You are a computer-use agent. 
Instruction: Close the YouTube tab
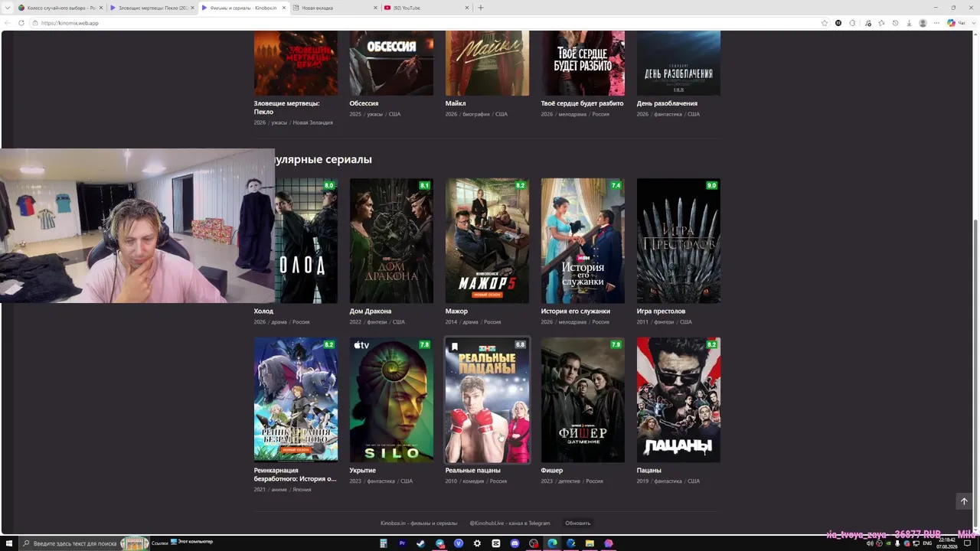pyautogui.click(x=467, y=8)
